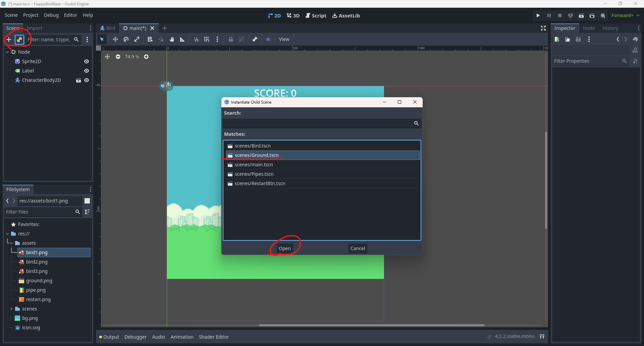Activate the Pan Mode hand tool
Image resolution: width=644 pixels, height=346 pixels.
tap(172, 39)
